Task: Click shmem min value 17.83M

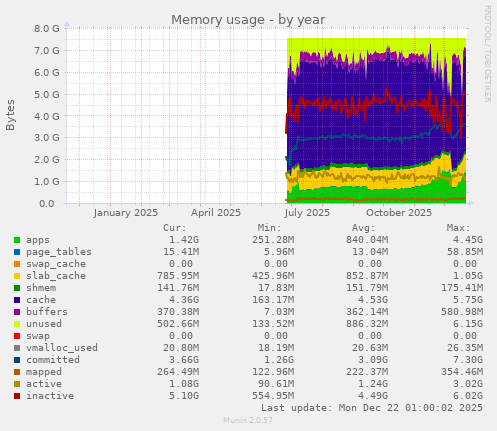Action: (276, 288)
